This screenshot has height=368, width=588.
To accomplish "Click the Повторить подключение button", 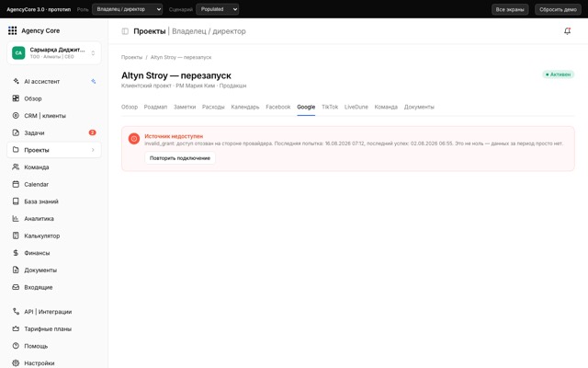I will [180, 158].
